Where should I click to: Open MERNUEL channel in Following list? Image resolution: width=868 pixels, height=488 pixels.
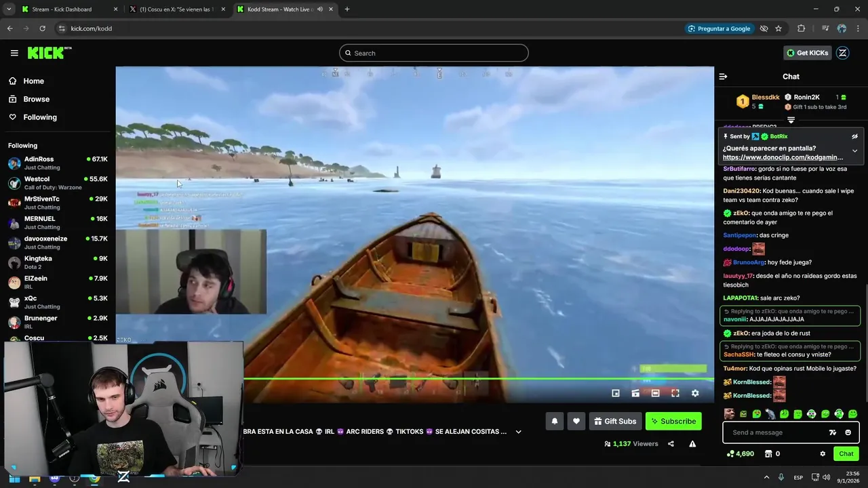[58, 223]
